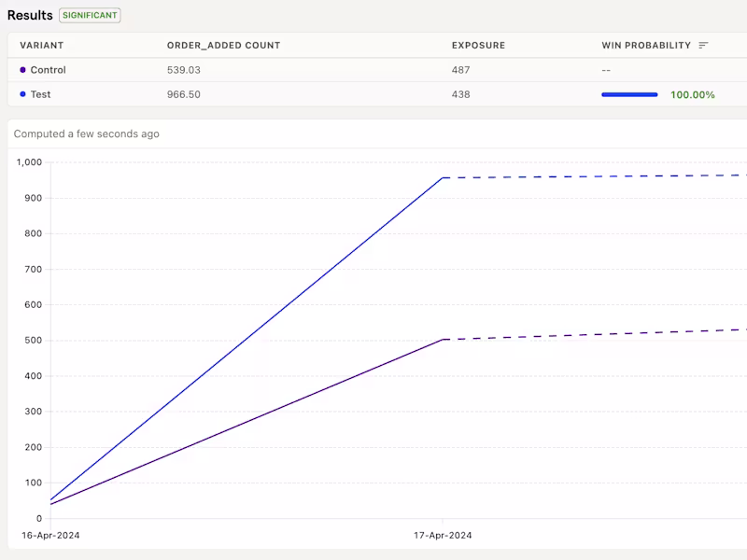This screenshot has width=747, height=560.
Task: Click the blue win probability bar
Action: [x=630, y=94]
